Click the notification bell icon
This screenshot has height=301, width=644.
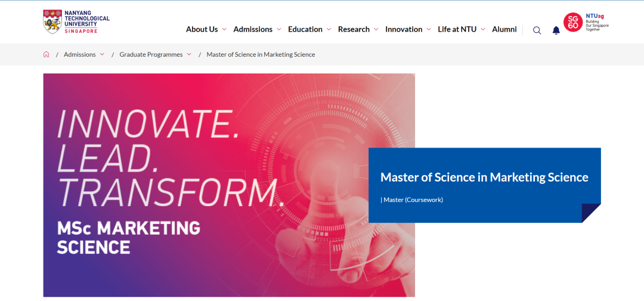(556, 30)
